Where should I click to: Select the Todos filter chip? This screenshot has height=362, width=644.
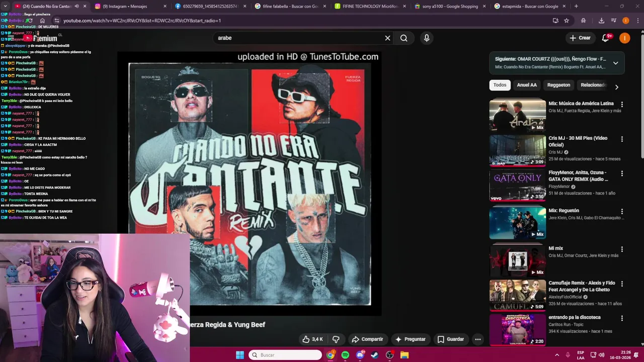click(500, 85)
